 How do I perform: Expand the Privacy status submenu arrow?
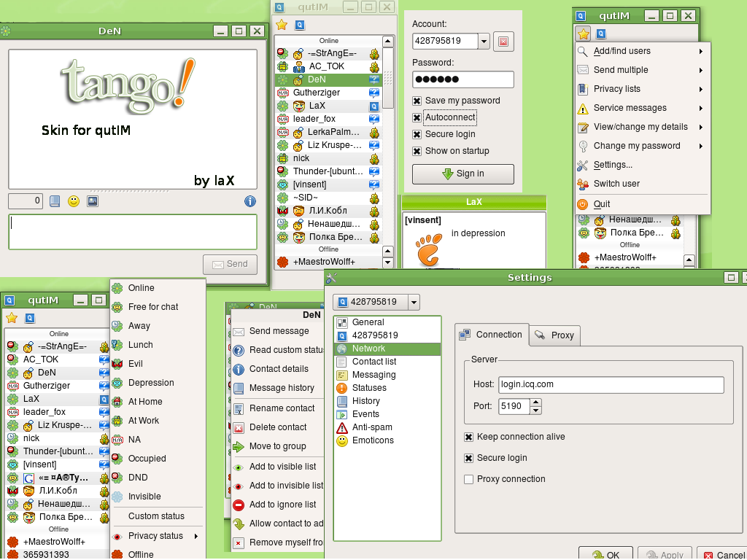pos(196,537)
